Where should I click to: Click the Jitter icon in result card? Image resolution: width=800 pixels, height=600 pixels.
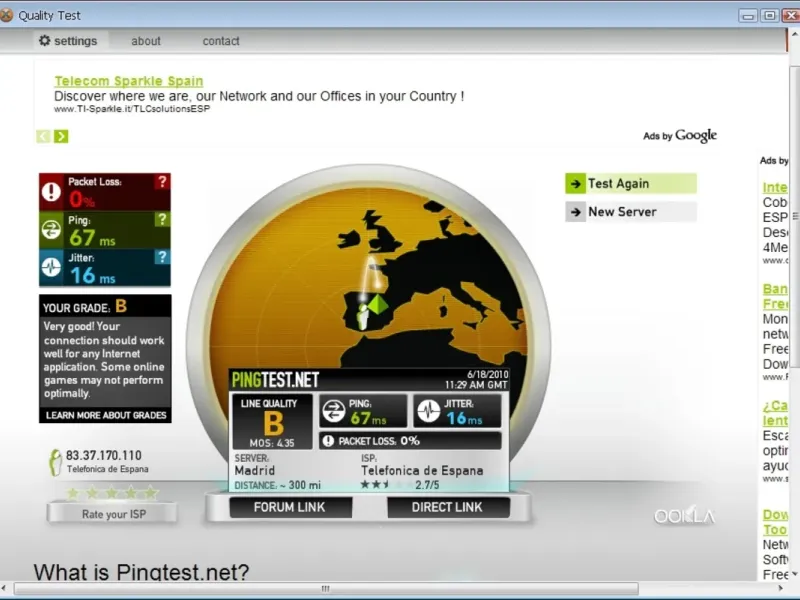pos(429,411)
